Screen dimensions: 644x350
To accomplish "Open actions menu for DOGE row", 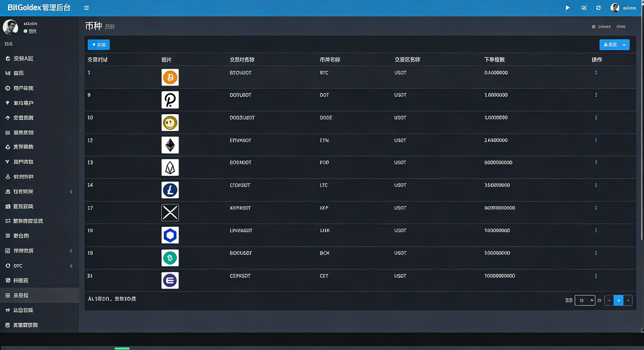I will pyautogui.click(x=596, y=118).
